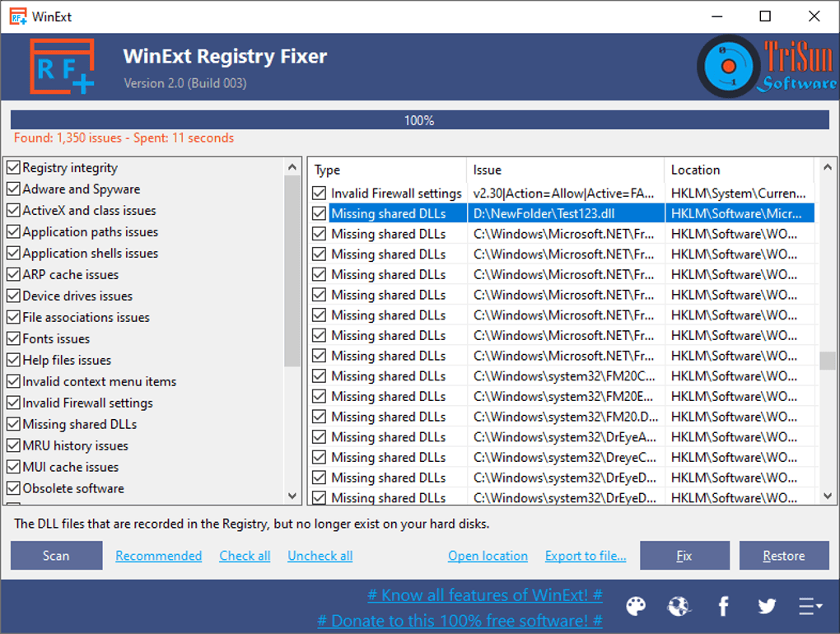The width and height of the screenshot is (840, 634).
Task: Click results list scroll down arrow
Action: pyautogui.click(x=827, y=496)
